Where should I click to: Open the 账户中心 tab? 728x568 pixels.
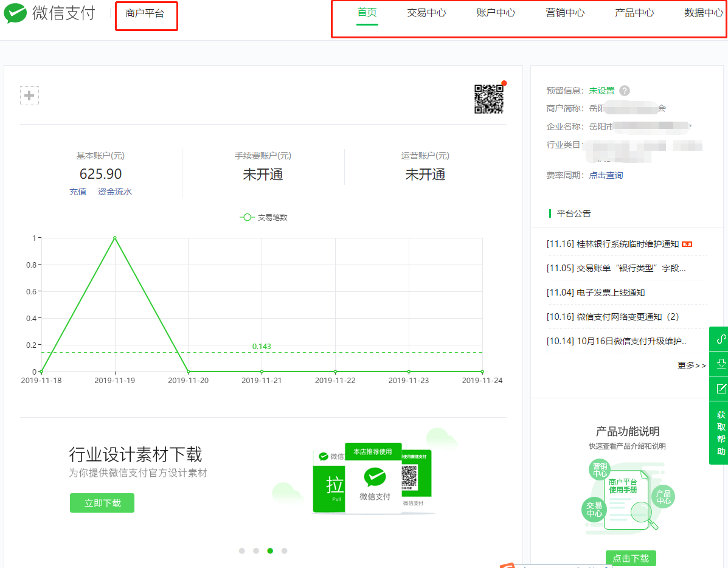(x=496, y=13)
